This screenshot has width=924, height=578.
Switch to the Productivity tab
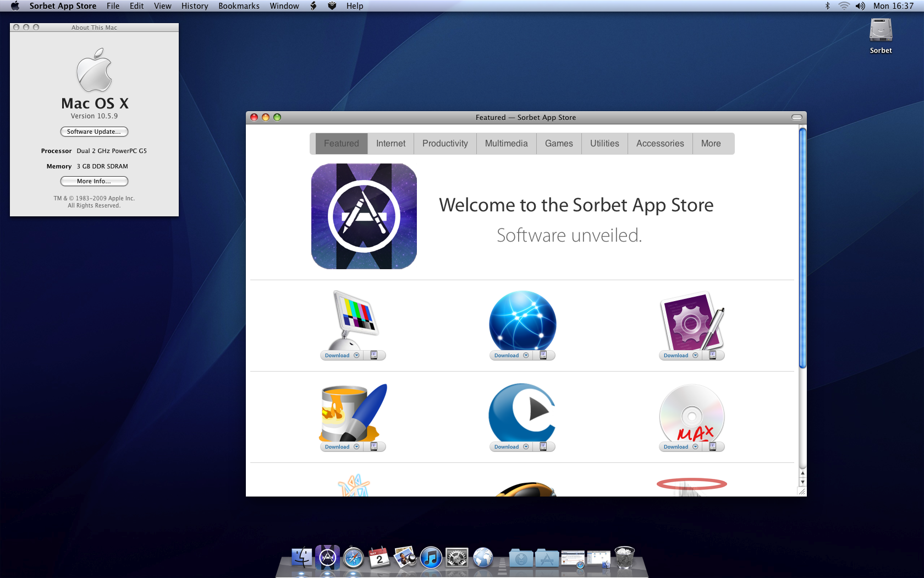pos(445,143)
